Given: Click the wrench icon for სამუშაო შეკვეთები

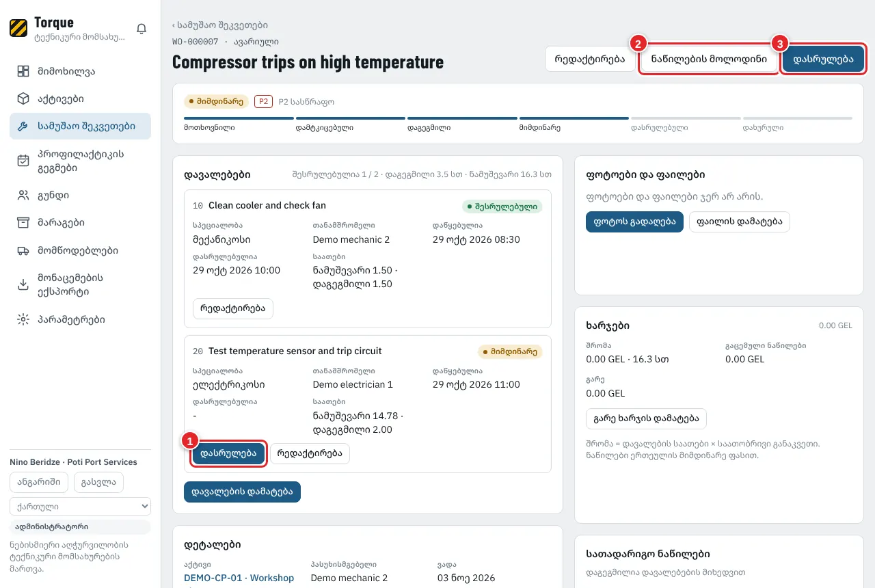Looking at the screenshot, I should click(x=23, y=126).
